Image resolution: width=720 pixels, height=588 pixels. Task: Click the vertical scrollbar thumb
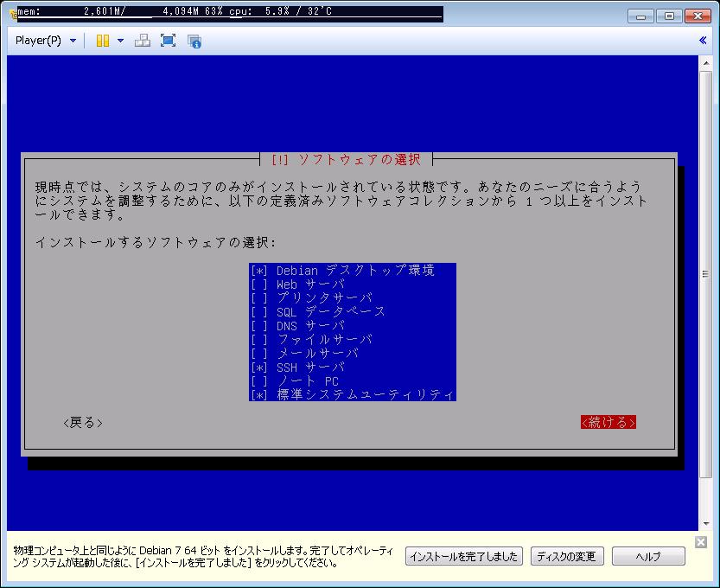705,274
